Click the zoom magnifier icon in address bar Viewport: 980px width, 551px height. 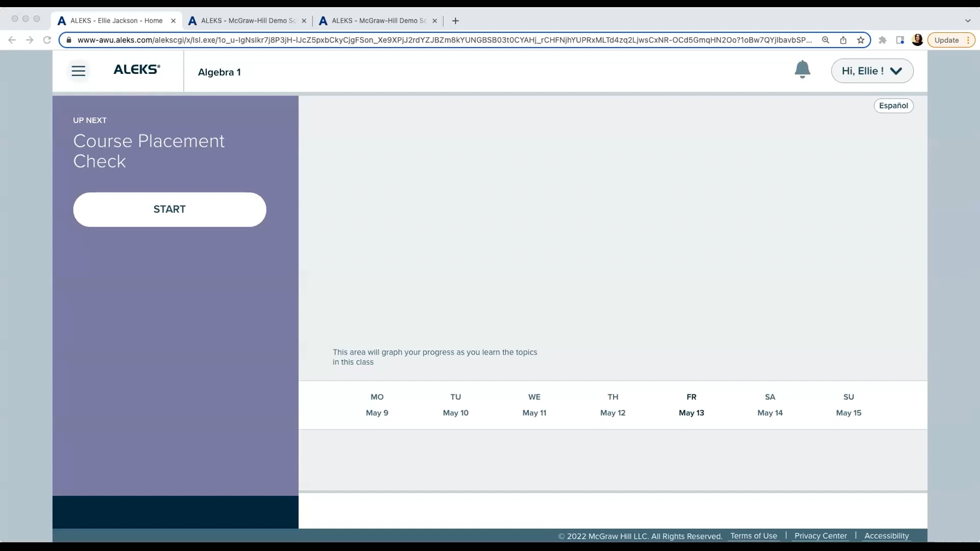[x=825, y=40]
